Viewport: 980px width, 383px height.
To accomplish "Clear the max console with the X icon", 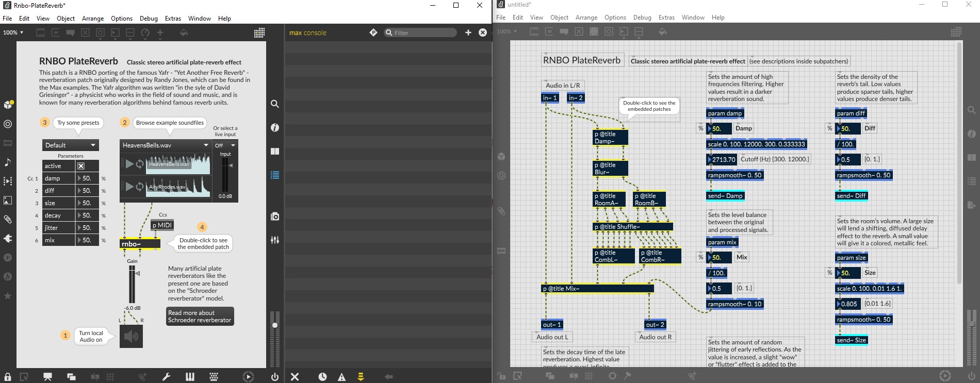I will point(295,377).
